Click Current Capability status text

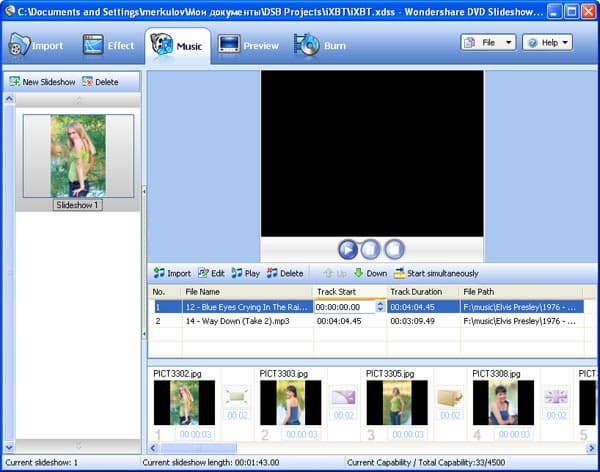[x=426, y=462]
